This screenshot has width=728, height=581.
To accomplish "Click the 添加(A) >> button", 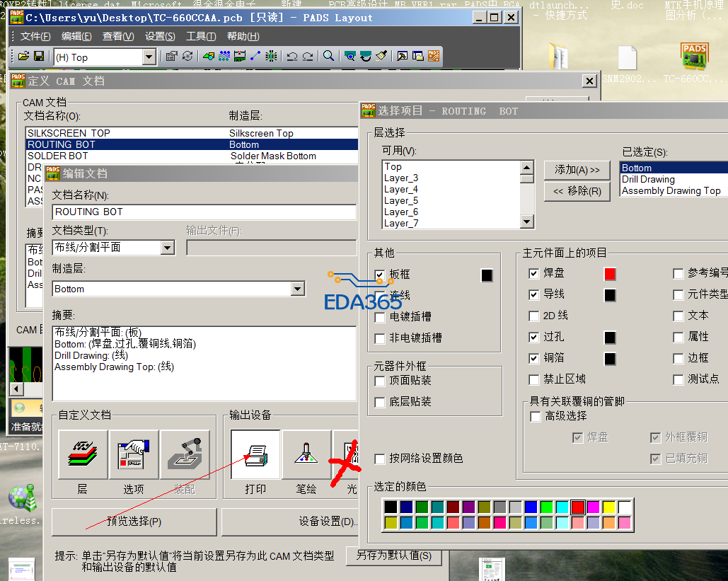I will pyautogui.click(x=577, y=170).
